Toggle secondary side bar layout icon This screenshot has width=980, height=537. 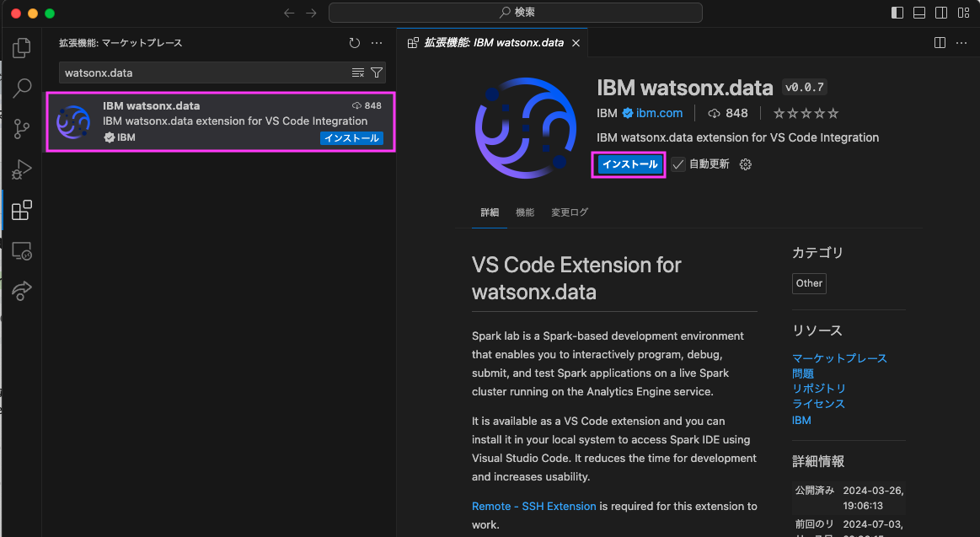940,13
